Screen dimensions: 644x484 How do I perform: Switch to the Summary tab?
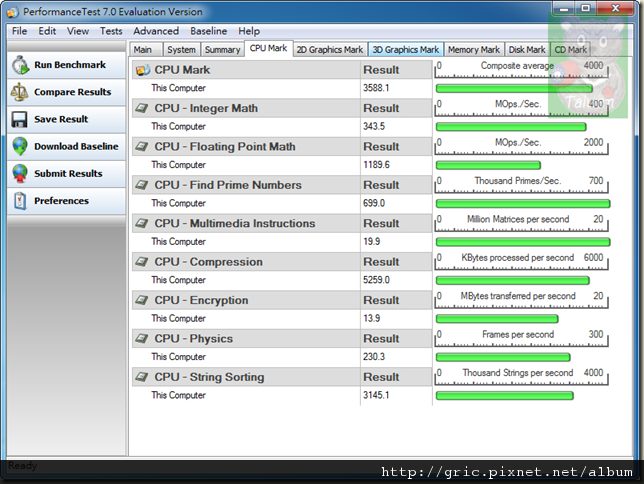[x=222, y=50]
